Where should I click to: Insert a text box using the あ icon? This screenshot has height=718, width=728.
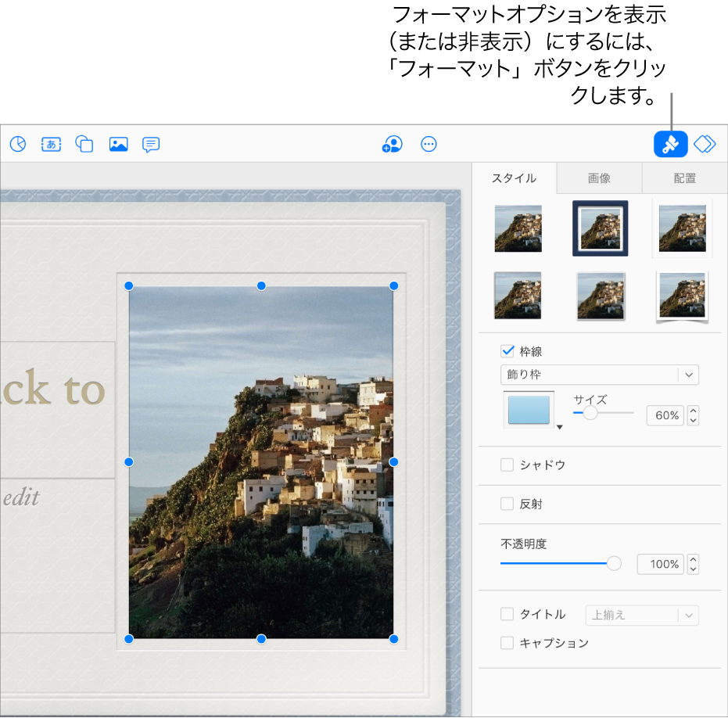[x=51, y=144]
